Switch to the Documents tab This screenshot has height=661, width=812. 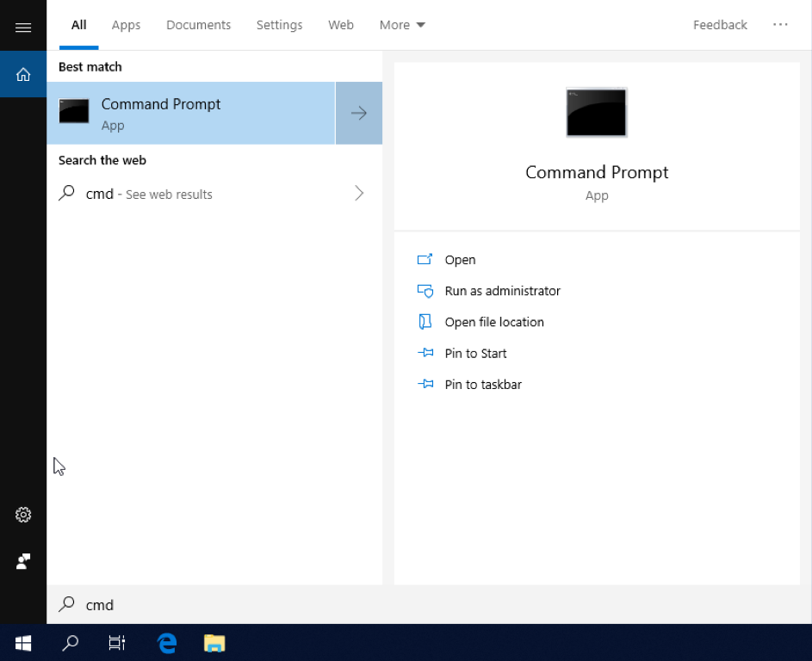tap(198, 25)
